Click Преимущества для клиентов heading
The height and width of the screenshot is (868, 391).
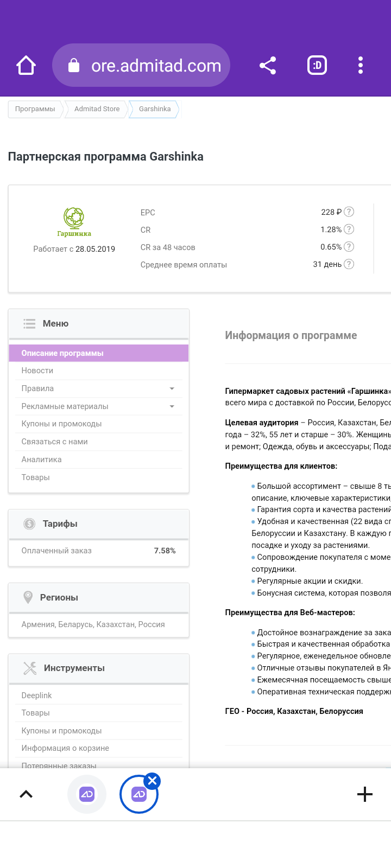(281, 466)
